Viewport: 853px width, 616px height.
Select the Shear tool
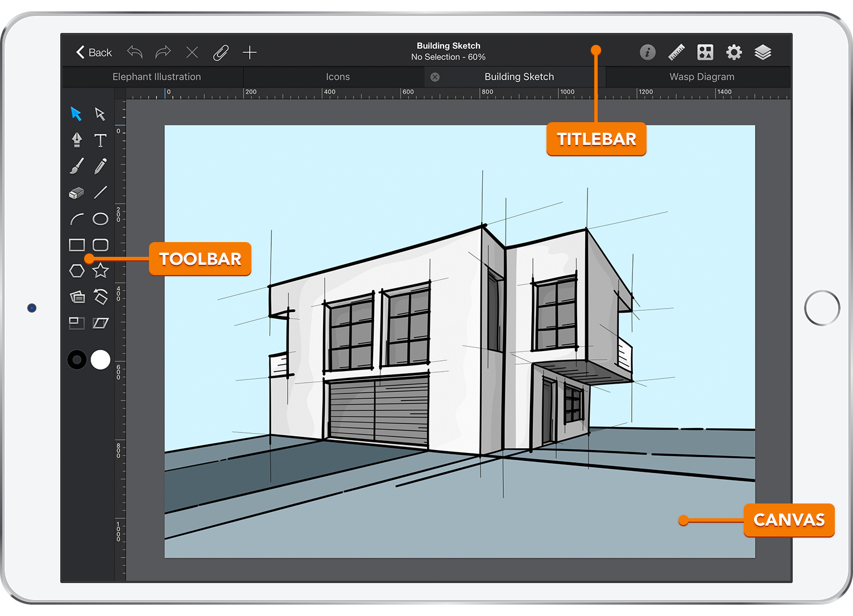pyautogui.click(x=101, y=323)
